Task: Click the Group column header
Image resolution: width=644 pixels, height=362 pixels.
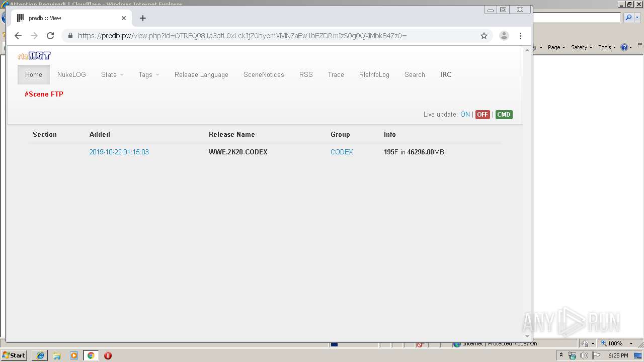Action: point(340,134)
